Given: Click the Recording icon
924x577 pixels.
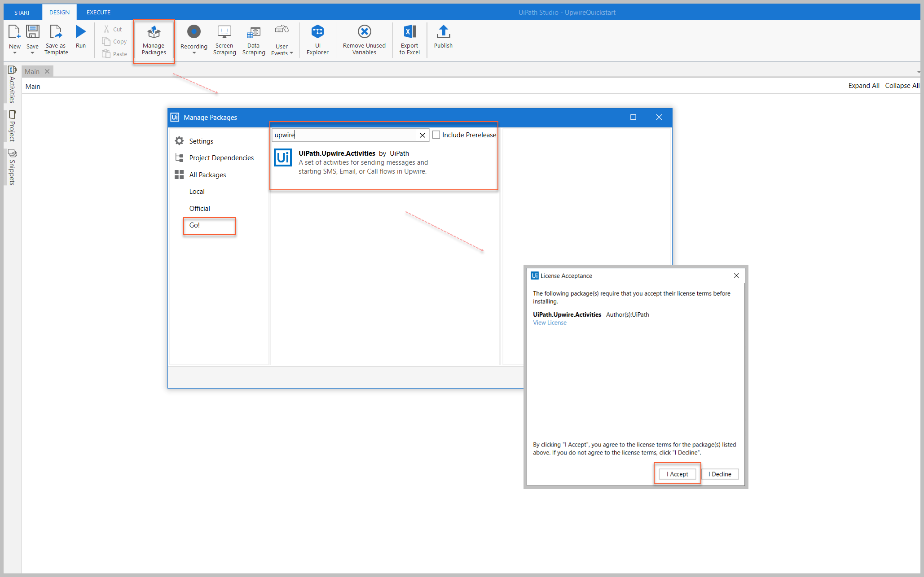Looking at the screenshot, I should (194, 32).
